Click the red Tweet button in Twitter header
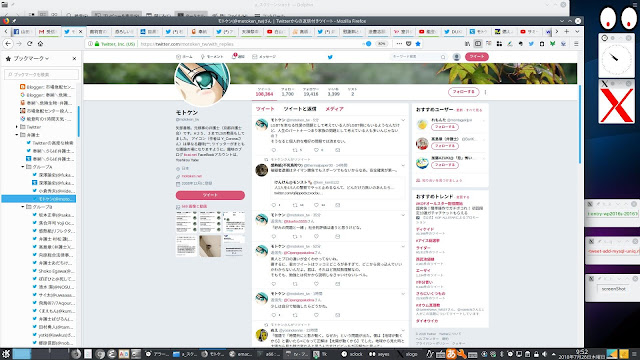The width and height of the screenshot is (640, 360). click(x=476, y=57)
